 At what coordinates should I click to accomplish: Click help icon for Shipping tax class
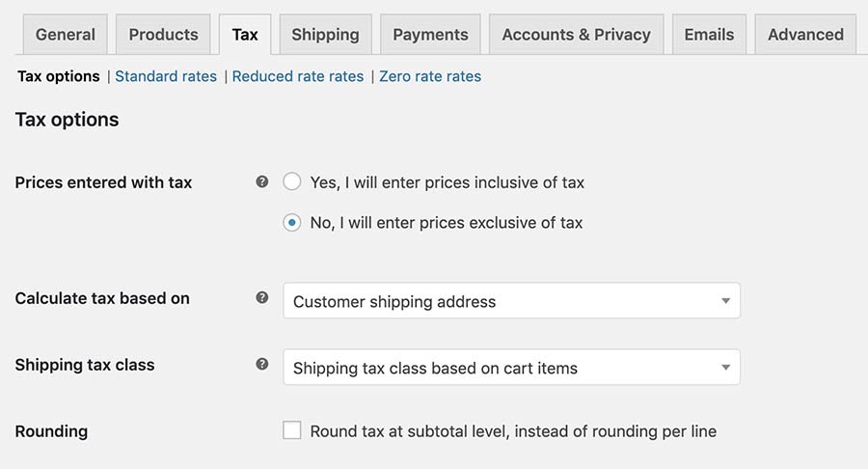262,365
